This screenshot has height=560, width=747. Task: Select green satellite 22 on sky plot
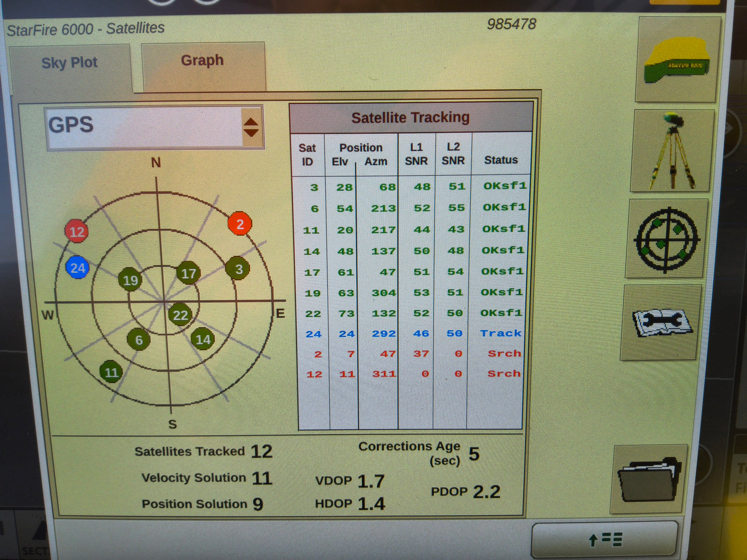[180, 315]
